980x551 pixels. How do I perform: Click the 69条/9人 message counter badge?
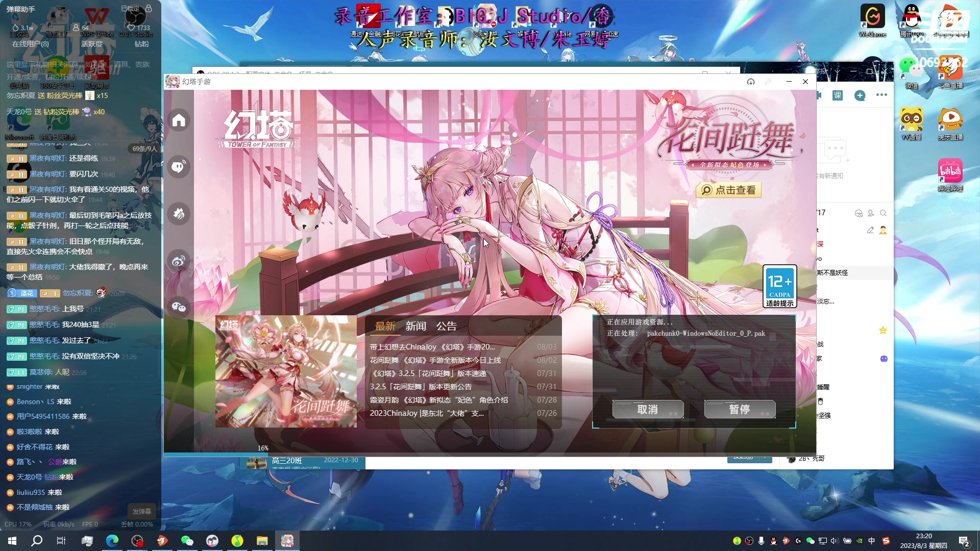tap(144, 148)
